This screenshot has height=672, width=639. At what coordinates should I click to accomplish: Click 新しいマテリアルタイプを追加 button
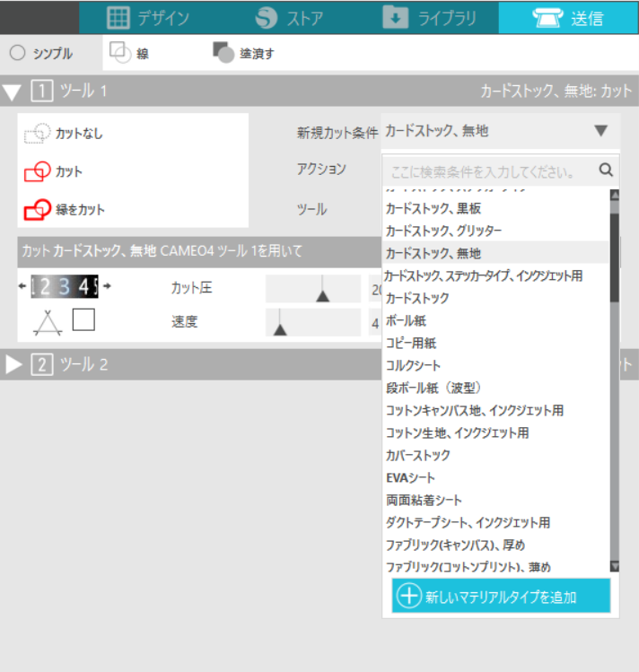click(x=501, y=596)
